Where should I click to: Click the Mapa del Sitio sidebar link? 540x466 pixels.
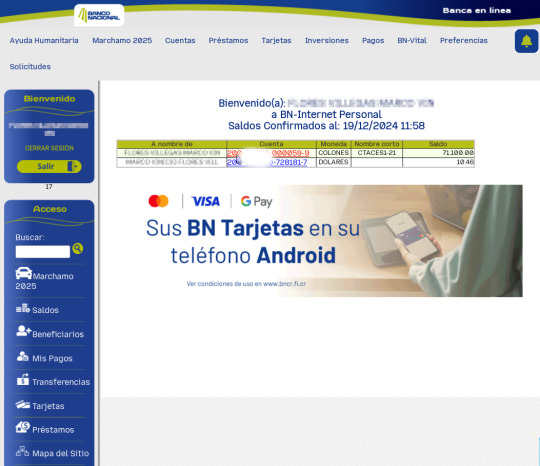click(x=61, y=453)
